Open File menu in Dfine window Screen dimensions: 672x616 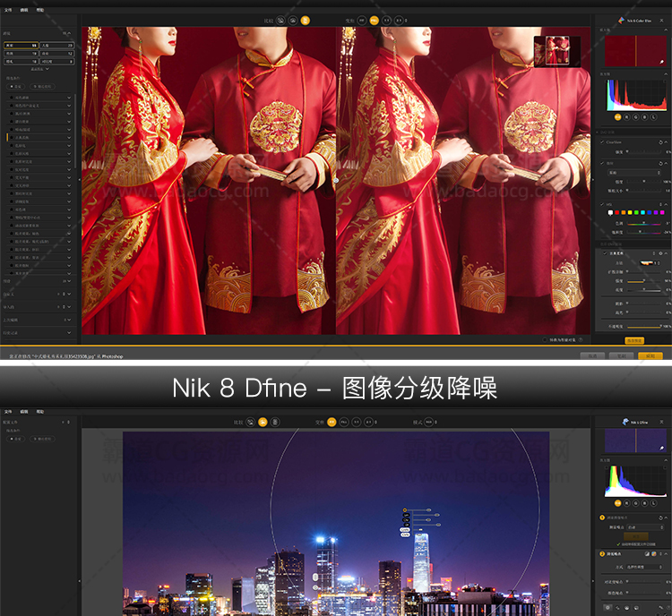[x=8, y=412]
